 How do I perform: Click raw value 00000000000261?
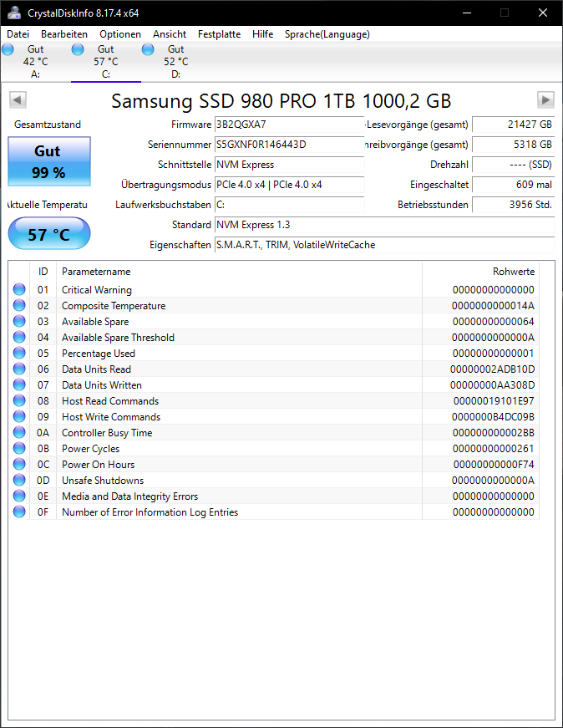click(494, 449)
